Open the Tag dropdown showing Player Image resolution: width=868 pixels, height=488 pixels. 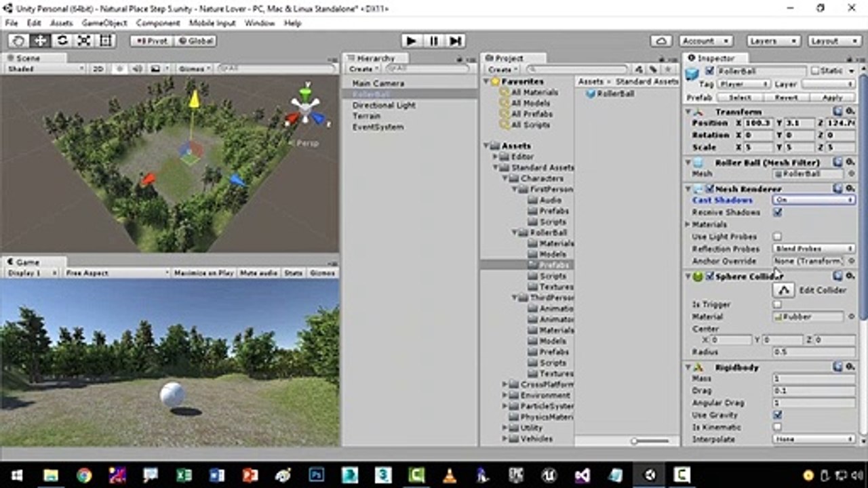[743, 84]
